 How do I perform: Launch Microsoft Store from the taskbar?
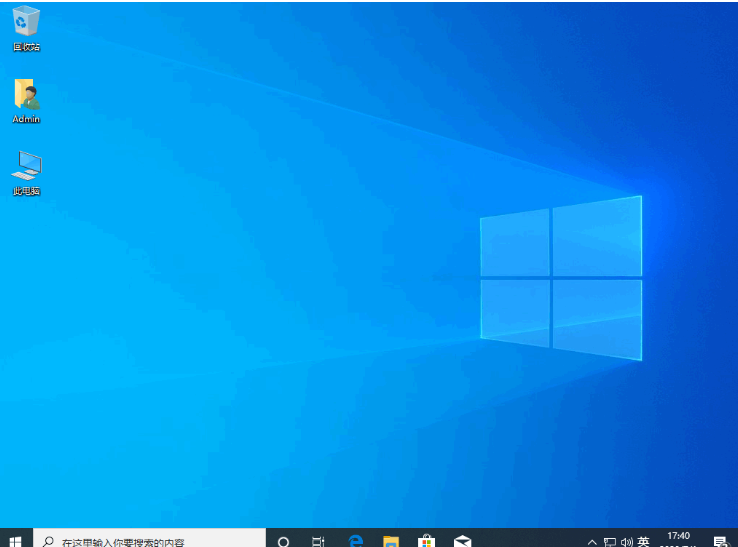(426, 541)
